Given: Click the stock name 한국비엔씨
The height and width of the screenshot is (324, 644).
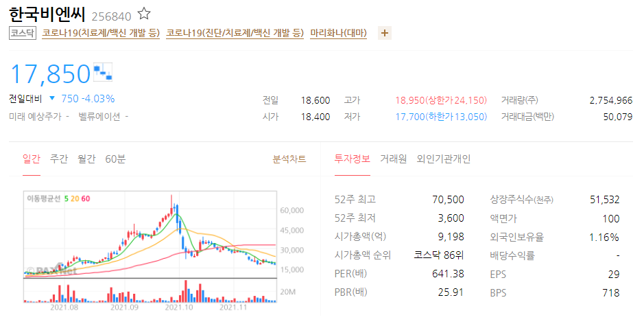Looking at the screenshot, I should pos(47,15).
